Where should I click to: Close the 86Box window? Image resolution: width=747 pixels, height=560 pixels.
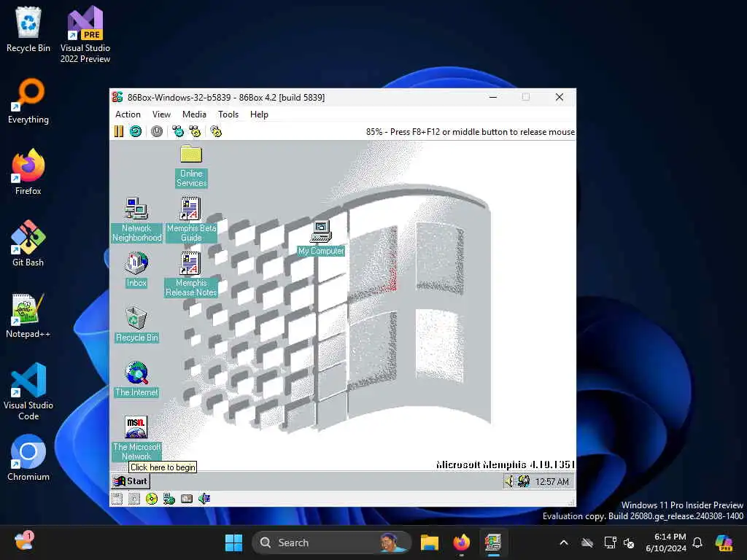tap(560, 97)
